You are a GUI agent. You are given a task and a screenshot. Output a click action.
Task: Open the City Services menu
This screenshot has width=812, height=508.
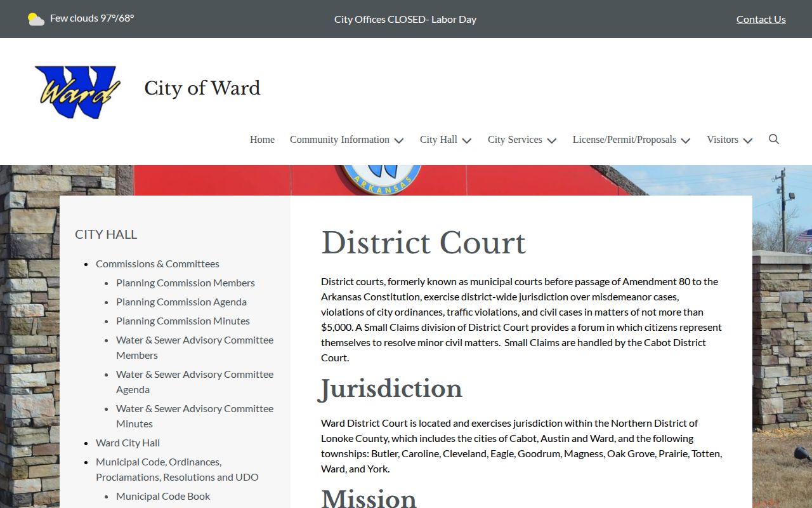click(x=515, y=140)
